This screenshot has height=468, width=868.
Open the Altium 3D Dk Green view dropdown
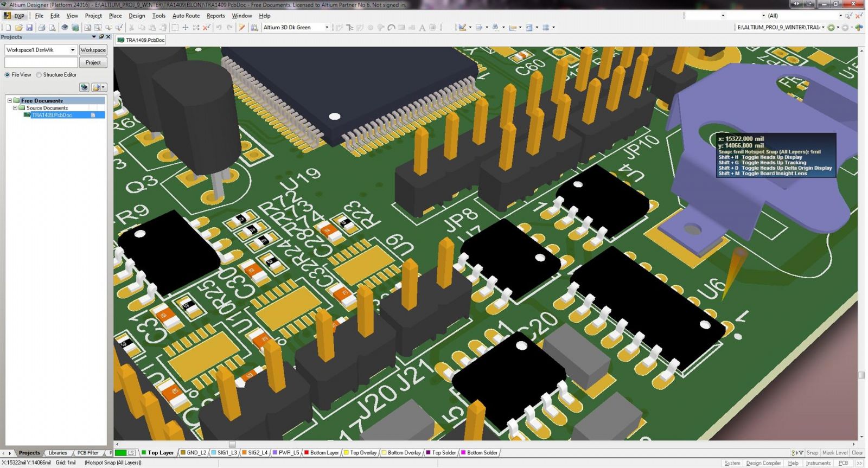point(327,28)
